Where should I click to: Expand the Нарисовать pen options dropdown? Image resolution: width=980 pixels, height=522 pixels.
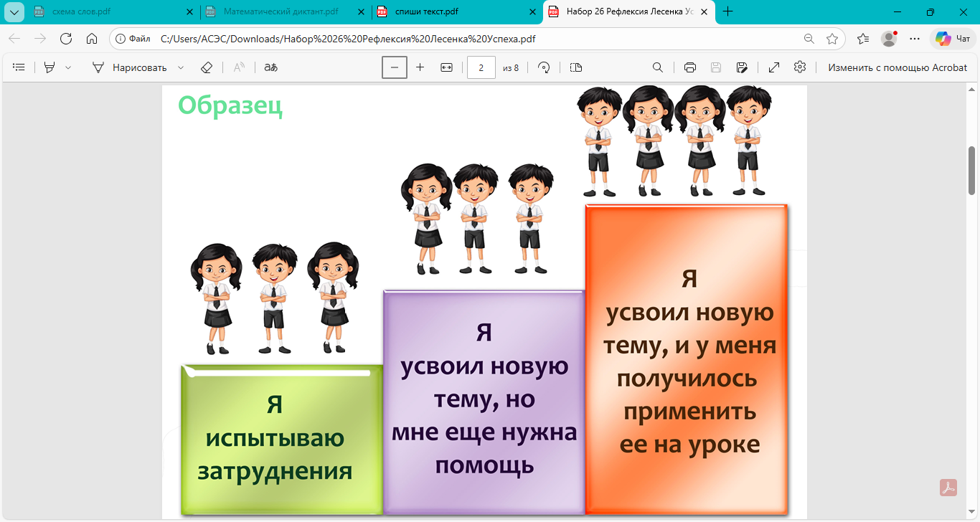(x=181, y=67)
